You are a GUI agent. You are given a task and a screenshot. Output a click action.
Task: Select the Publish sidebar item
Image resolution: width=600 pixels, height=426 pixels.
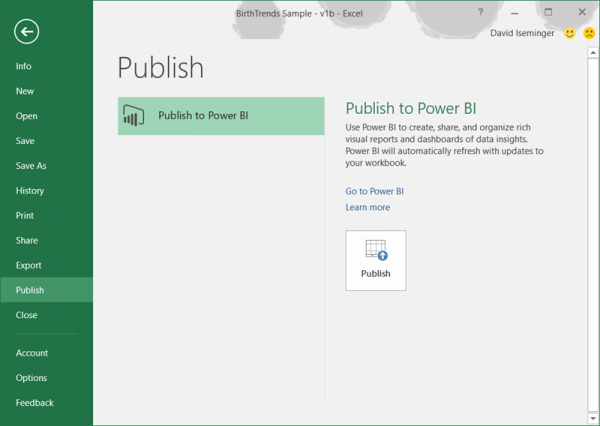[46, 290]
